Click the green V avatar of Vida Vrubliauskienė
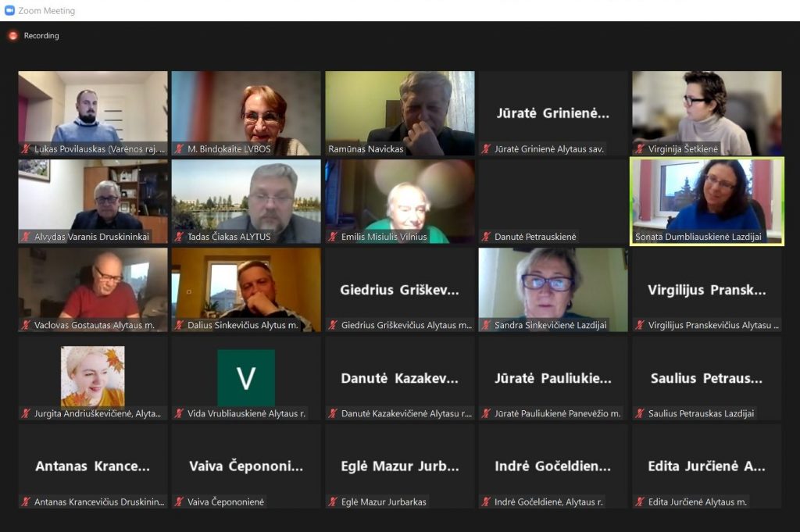Screen dimensions: 800x532 [246, 377]
